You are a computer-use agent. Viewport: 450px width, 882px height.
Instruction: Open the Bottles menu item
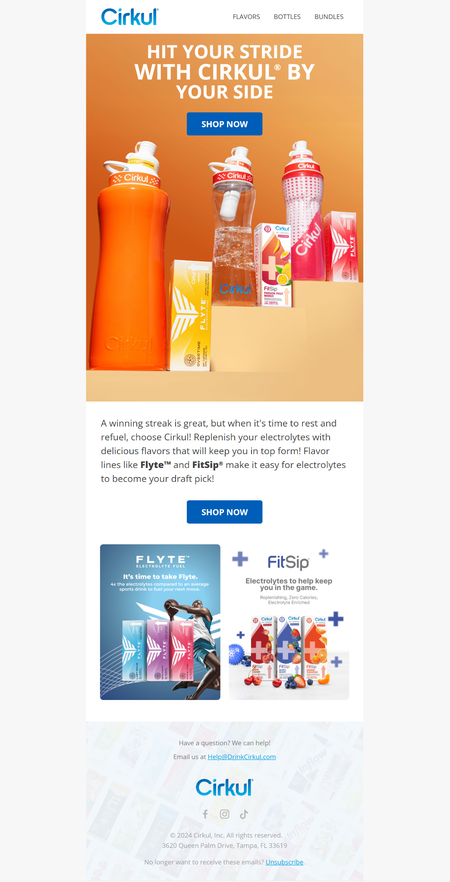pyautogui.click(x=287, y=17)
